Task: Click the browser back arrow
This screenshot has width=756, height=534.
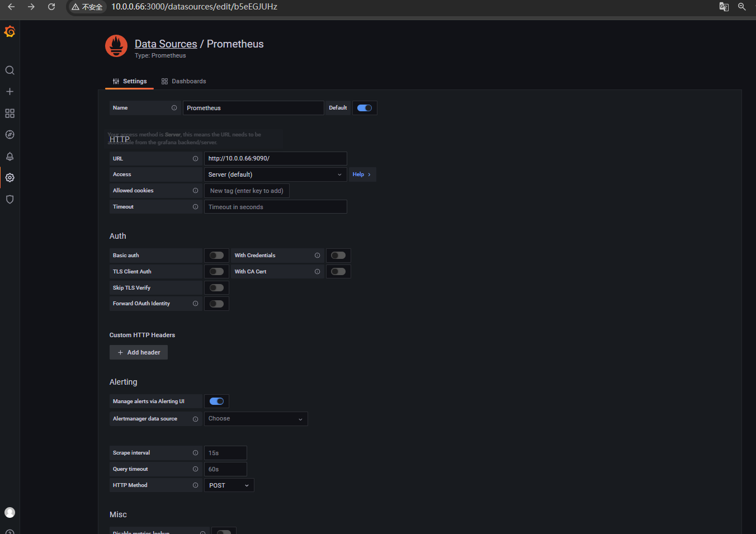Action: click(x=11, y=7)
